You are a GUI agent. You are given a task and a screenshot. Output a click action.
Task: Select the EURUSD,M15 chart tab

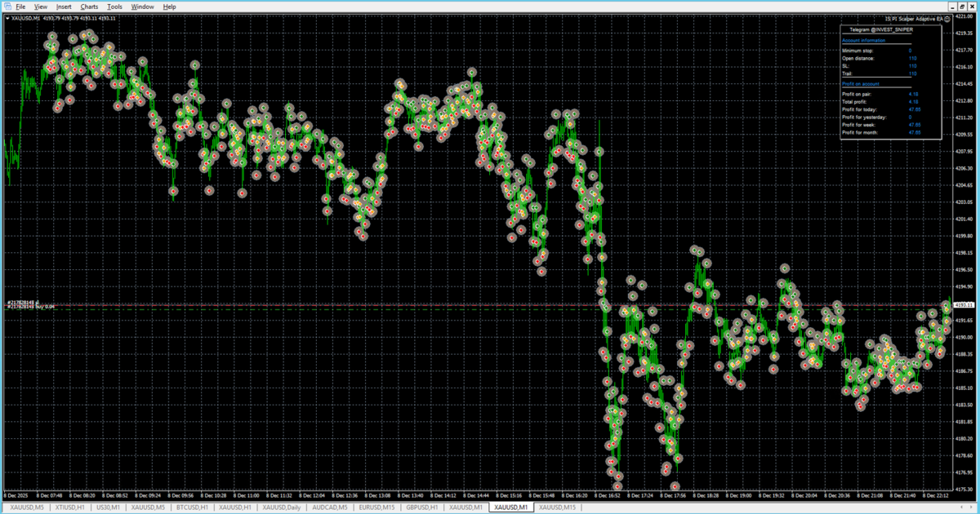click(x=377, y=507)
